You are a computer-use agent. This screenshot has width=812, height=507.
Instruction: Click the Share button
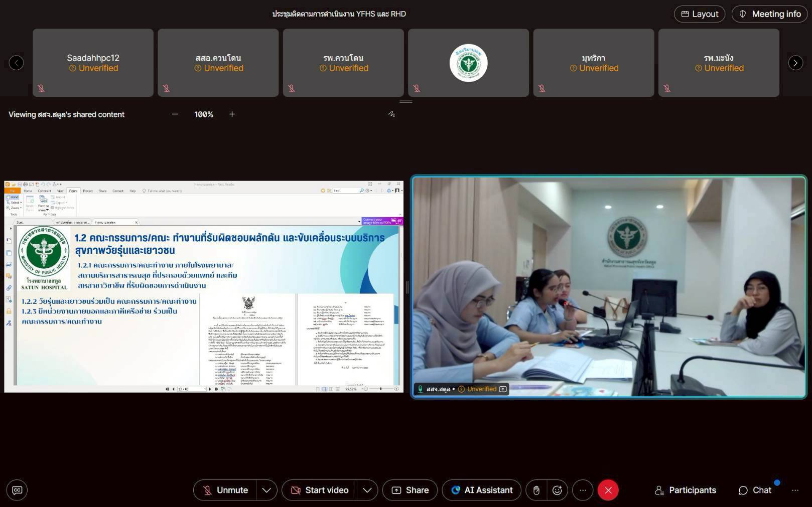pyautogui.click(x=410, y=490)
